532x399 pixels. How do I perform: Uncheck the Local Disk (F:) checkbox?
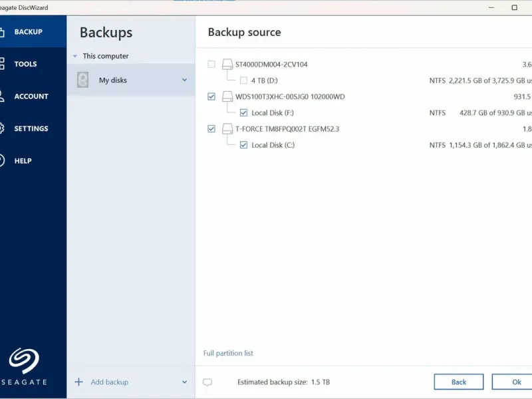pos(243,113)
